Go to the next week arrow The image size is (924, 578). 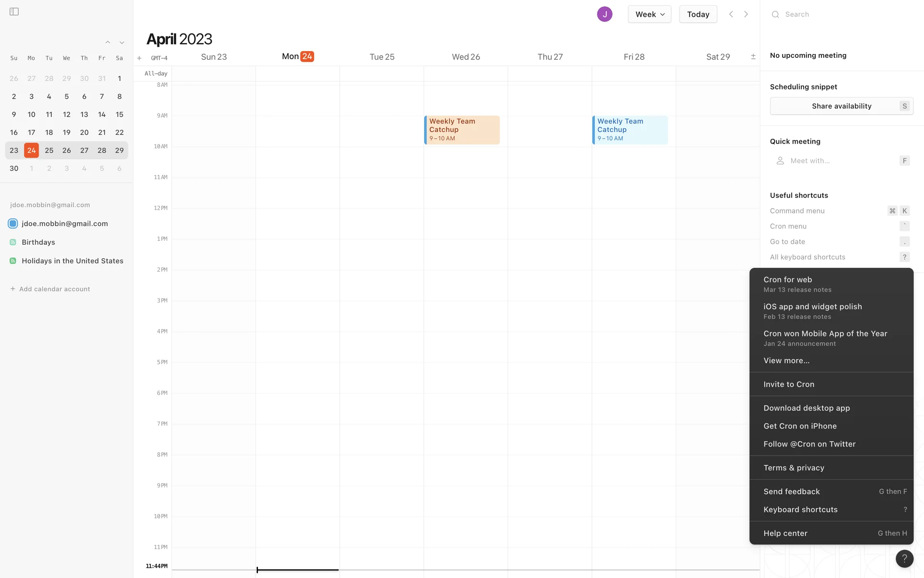coord(746,14)
